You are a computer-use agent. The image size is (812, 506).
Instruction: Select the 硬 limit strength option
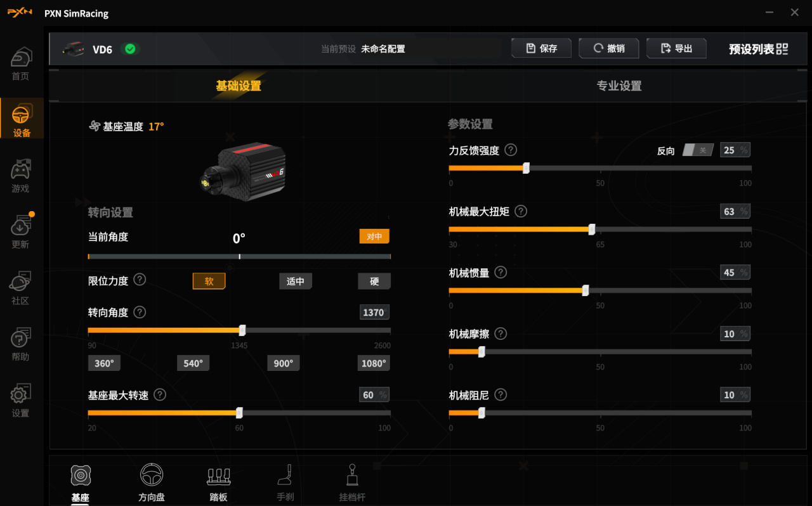(374, 281)
